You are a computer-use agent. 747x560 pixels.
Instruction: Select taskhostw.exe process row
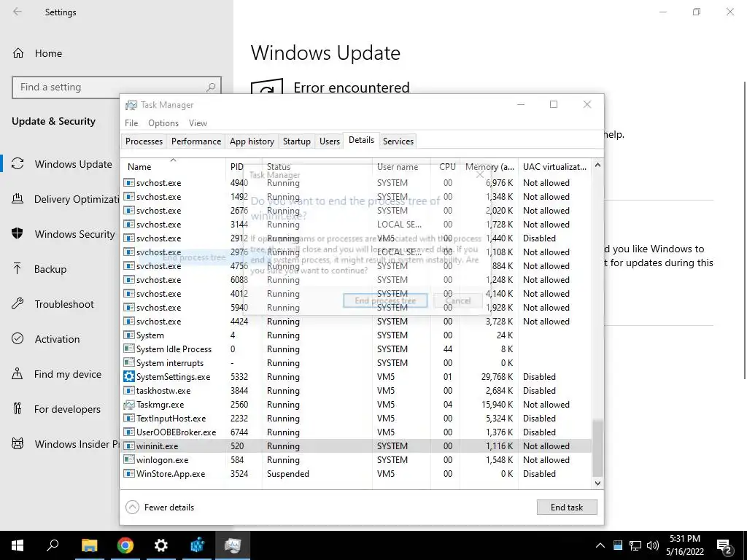tap(356, 391)
